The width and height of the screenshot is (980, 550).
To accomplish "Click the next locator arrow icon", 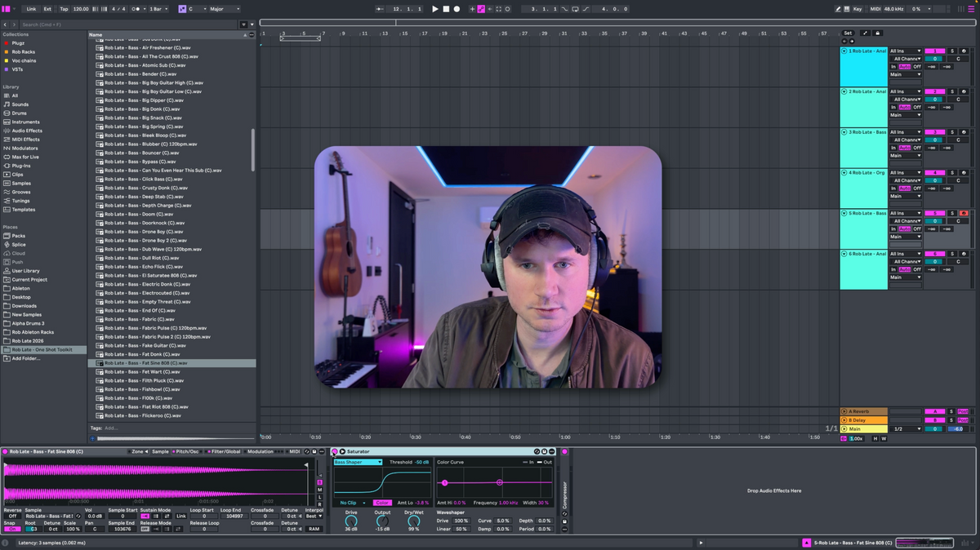I will [850, 41].
